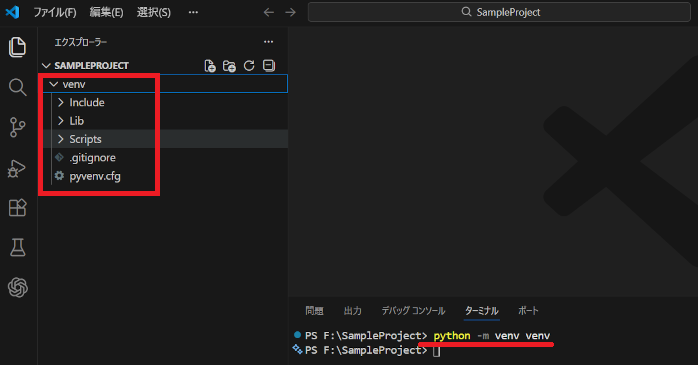Viewport: 698px width, 365px height.
Task: Refresh the Explorer file tree
Action: pyautogui.click(x=249, y=66)
